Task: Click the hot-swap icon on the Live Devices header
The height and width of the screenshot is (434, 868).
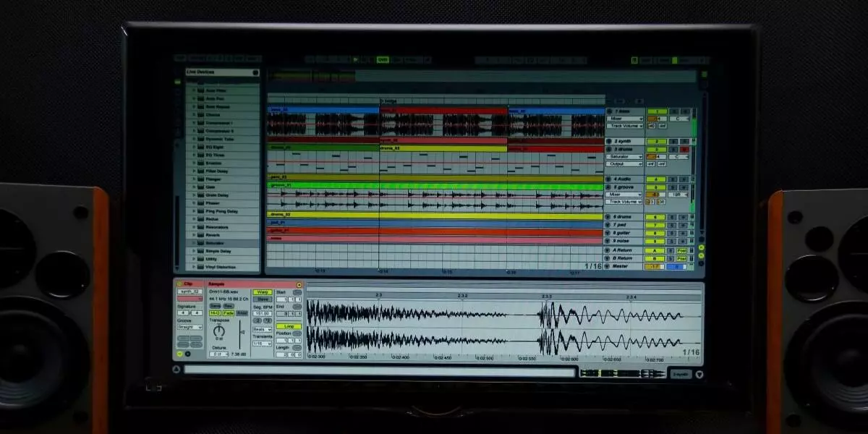Action: pyautogui.click(x=257, y=72)
